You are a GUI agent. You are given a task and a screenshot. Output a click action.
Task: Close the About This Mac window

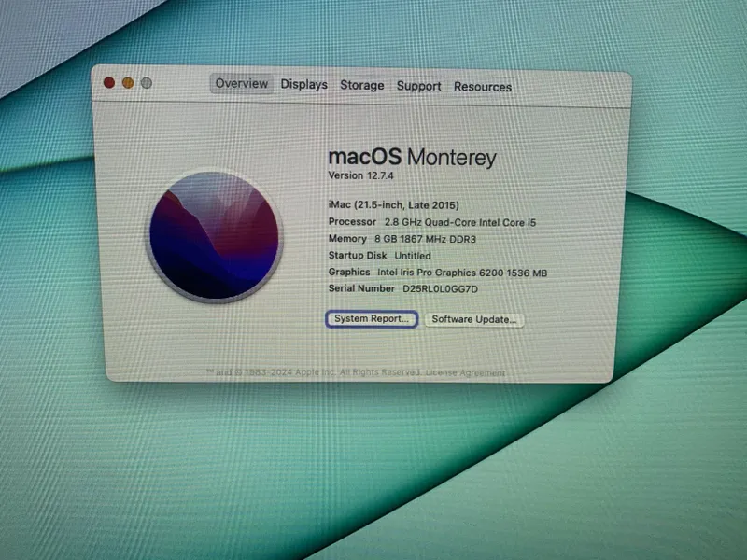click(109, 82)
